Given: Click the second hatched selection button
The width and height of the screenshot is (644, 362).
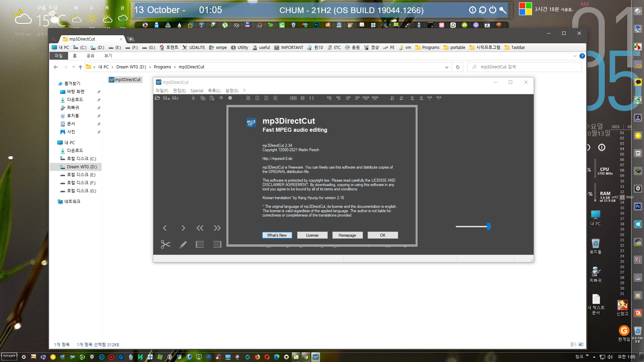Looking at the screenshot, I should 217,244.
